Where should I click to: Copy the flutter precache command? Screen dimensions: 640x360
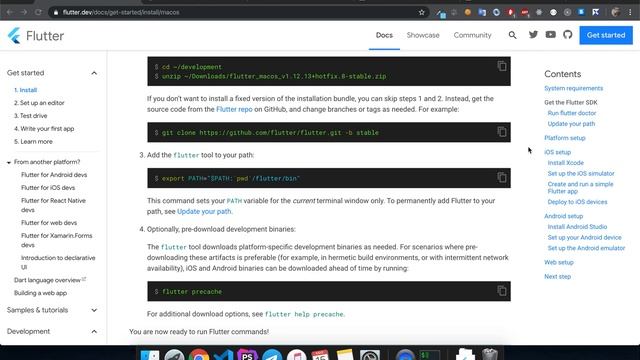click(x=502, y=291)
